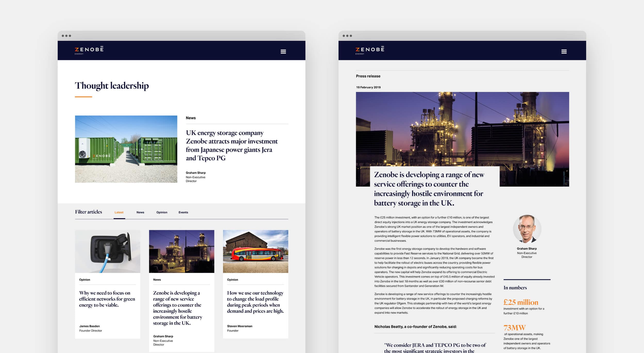Open article 'Why we need to focus on efficient networks'
The height and width of the screenshot is (353, 644).
(x=107, y=299)
